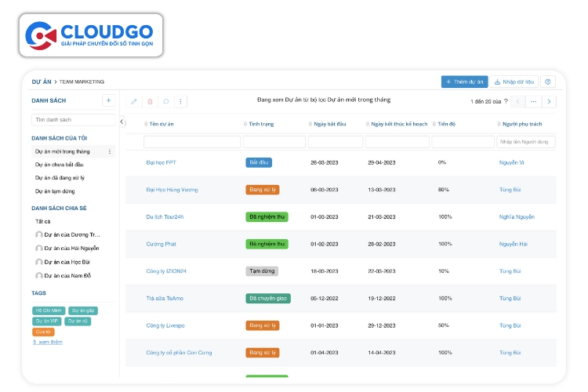The height and width of the screenshot is (392, 588).
Task: Select 'Dự án tạm dừng' list
Action: [57, 191]
